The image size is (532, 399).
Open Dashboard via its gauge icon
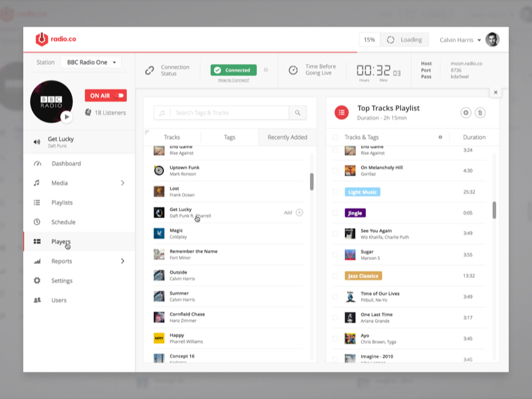pos(37,164)
